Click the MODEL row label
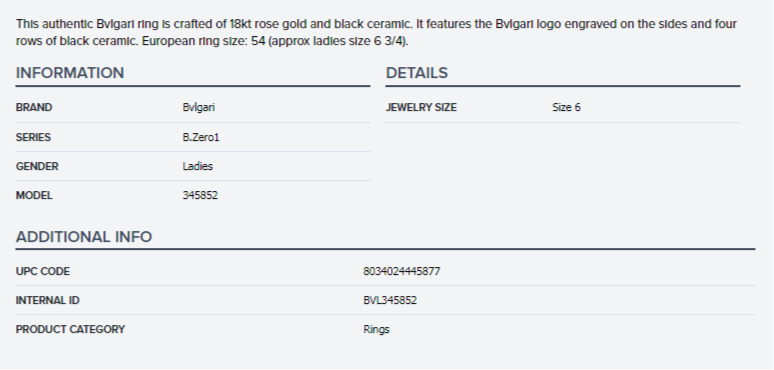 pyautogui.click(x=34, y=195)
